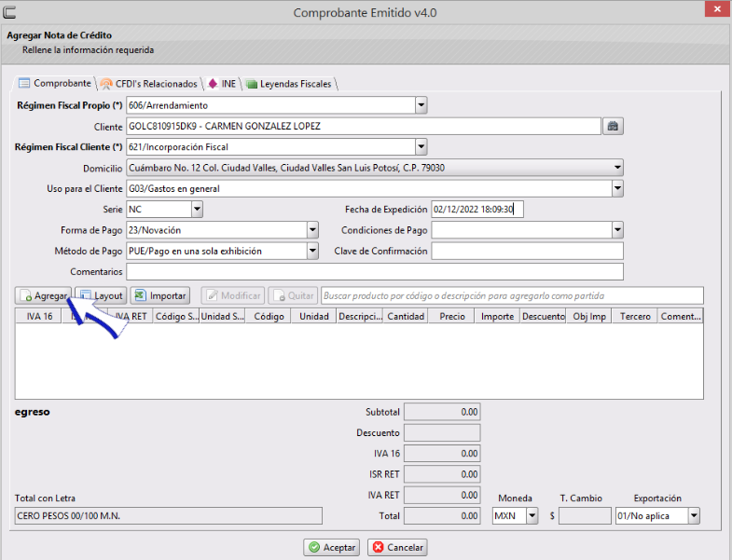Switch to Leyendas Fiscales tab

pyautogui.click(x=289, y=84)
